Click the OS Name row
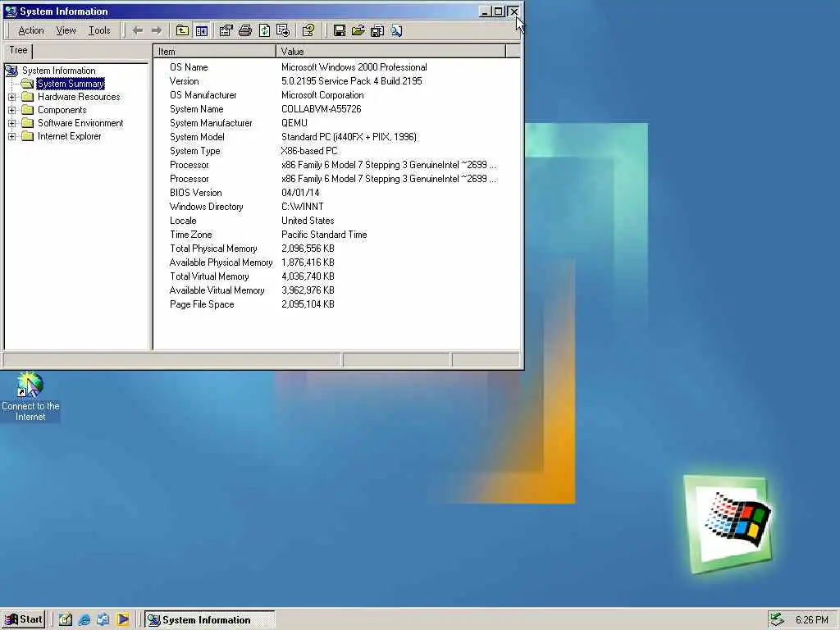 pos(336,67)
